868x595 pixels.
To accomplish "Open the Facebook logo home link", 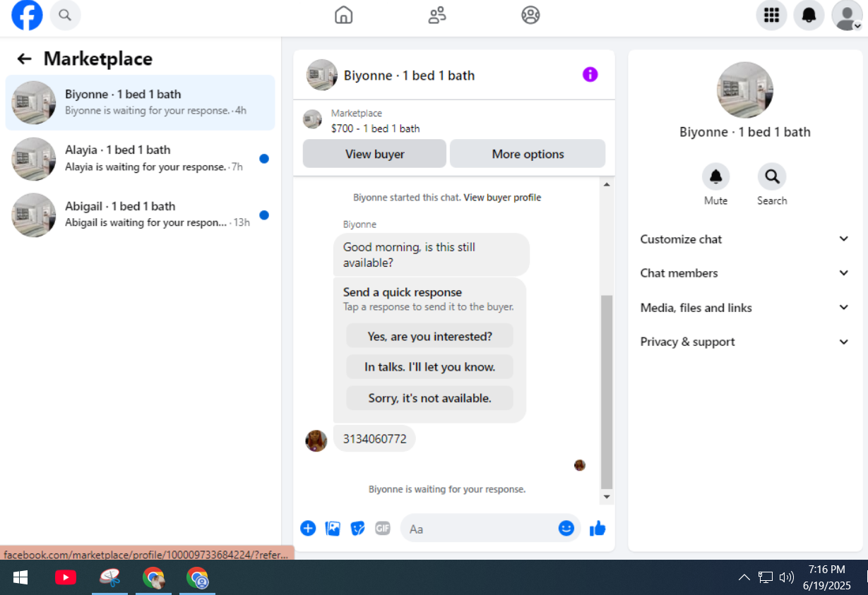I will point(27,15).
